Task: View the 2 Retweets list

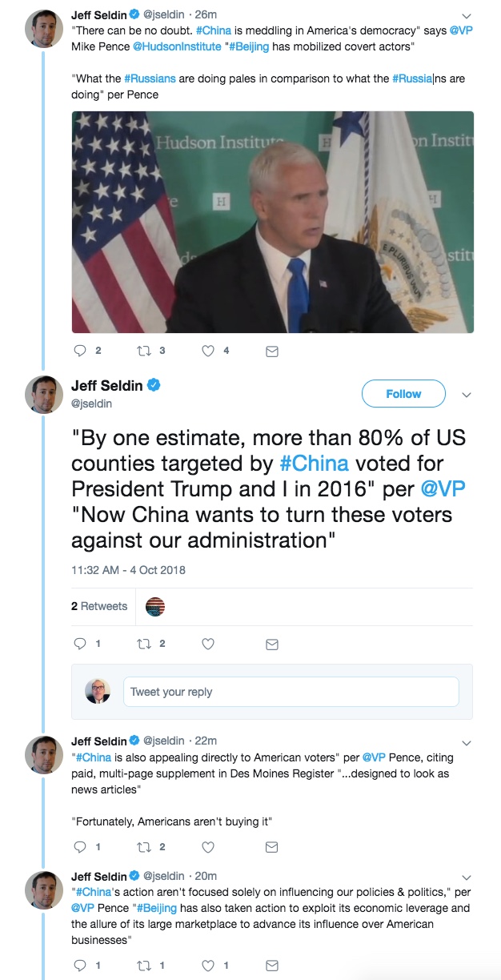Action: click(x=99, y=606)
